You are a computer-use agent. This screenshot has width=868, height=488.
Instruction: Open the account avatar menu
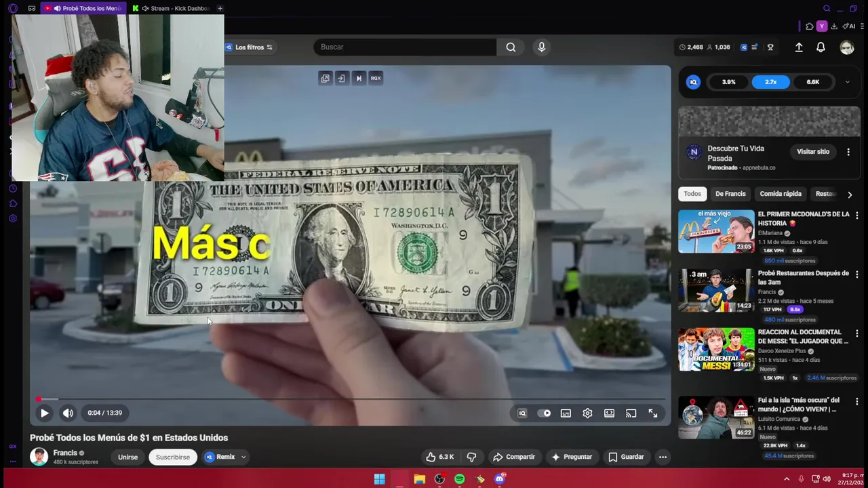point(846,47)
